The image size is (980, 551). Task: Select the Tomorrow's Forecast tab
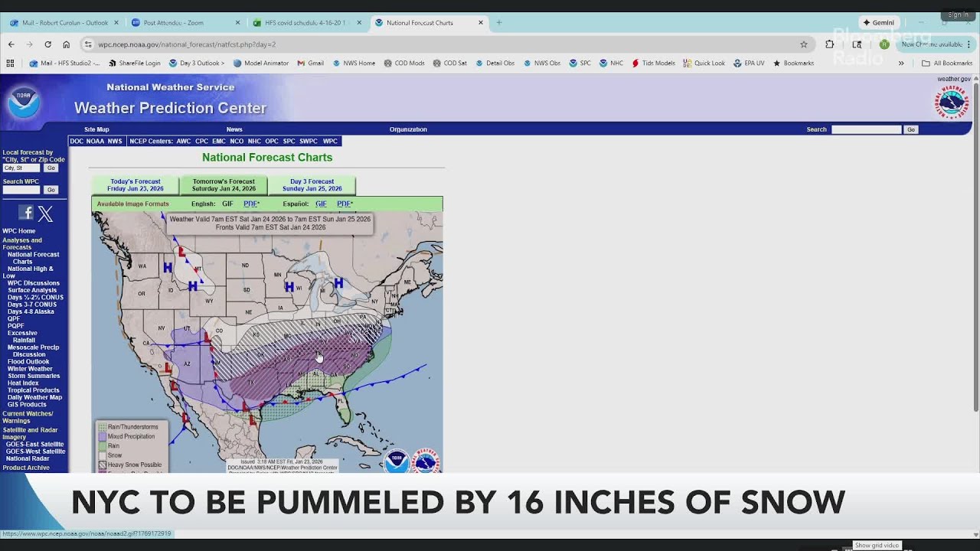[x=224, y=185]
